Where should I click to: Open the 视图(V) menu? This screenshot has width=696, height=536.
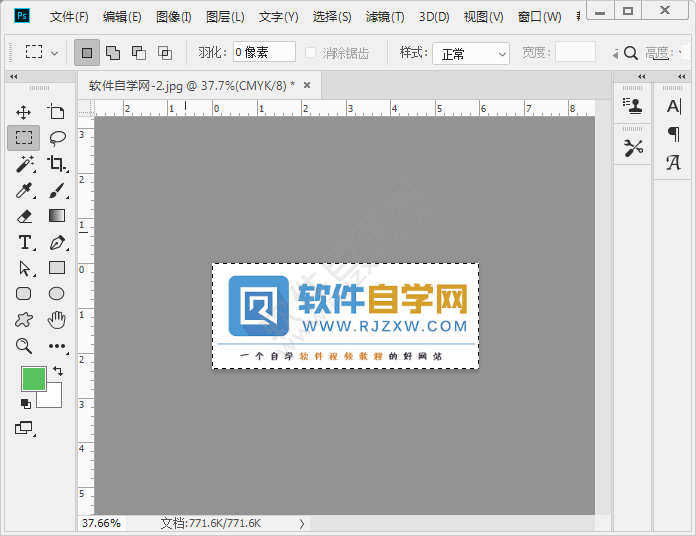[483, 17]
